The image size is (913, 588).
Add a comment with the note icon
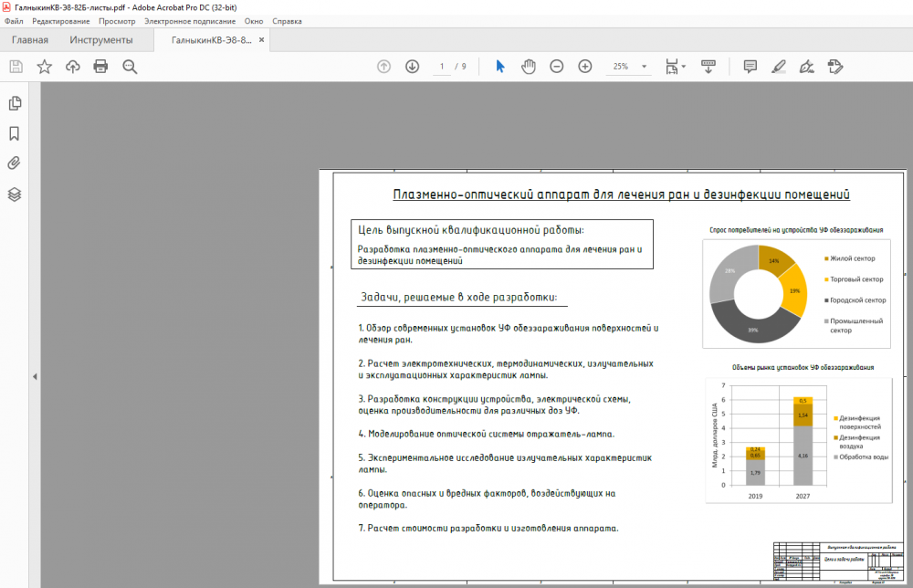point(750,67)
